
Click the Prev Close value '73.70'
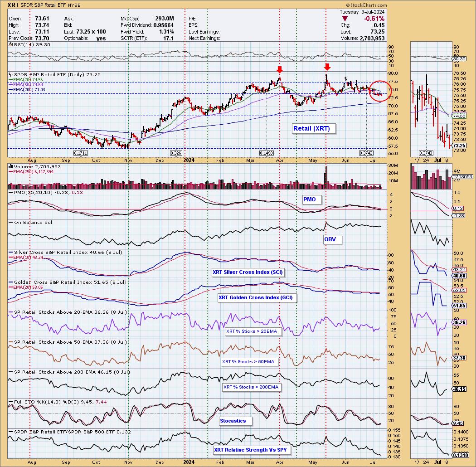pos(42,38)
